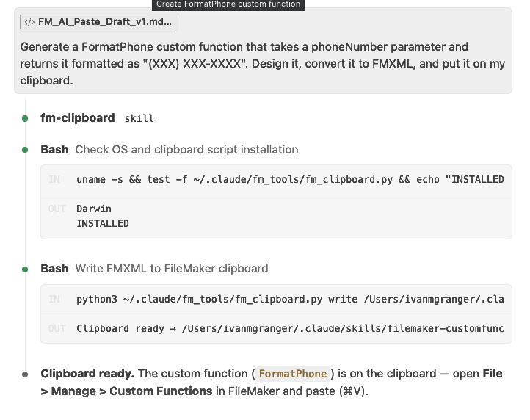
Task: Click the FormatPhone inline code tag
Action: click(293, 374)
